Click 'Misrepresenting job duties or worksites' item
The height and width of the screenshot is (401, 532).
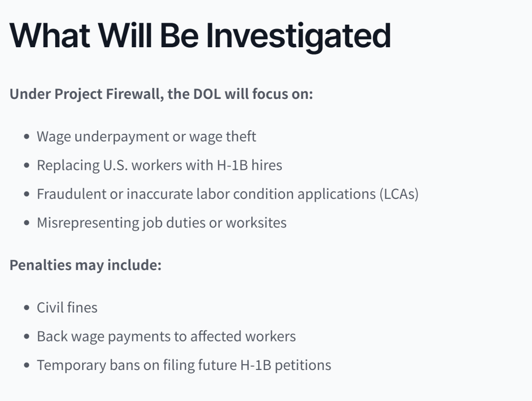[x=162, y=222]
